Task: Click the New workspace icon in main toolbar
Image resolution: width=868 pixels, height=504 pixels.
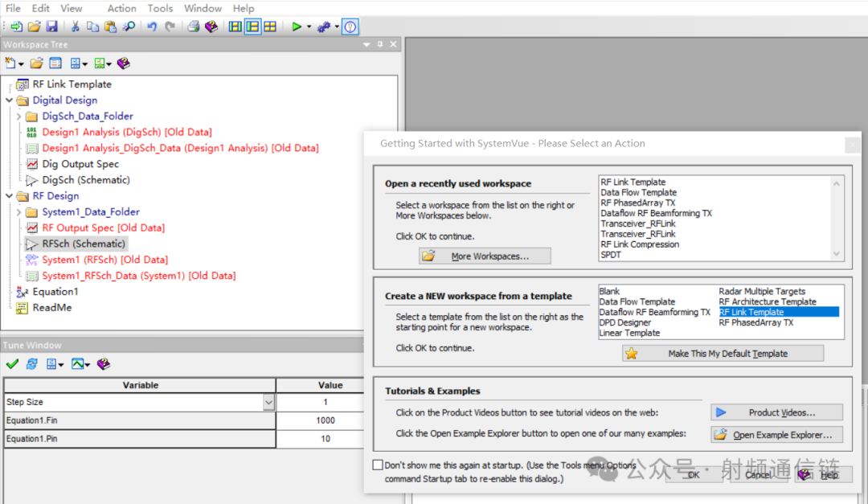Action: tap(16, 27)
